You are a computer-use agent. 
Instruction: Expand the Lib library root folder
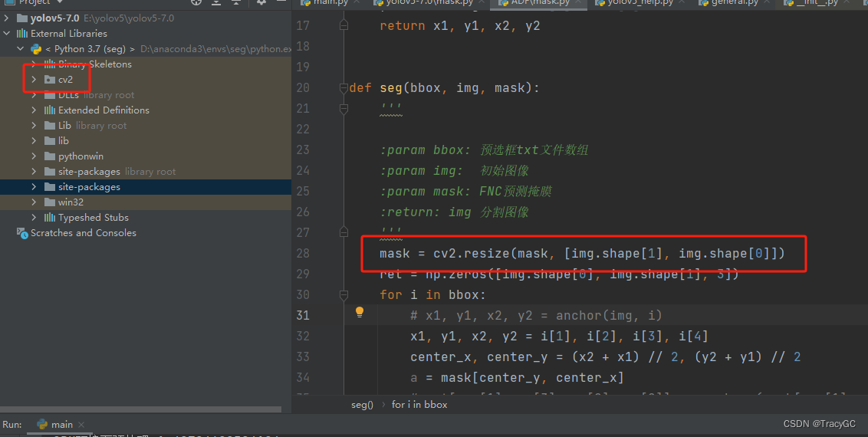point(35,126)
